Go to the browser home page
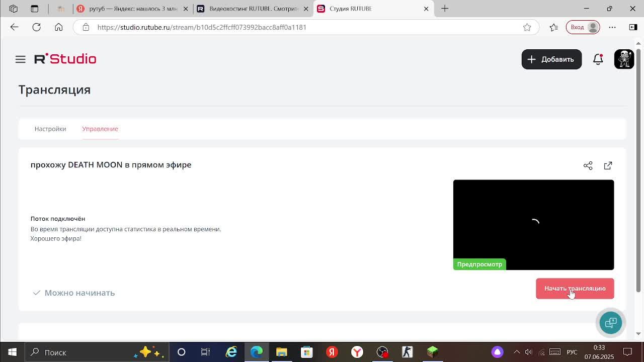The image size is (644, 362). (x=59, y=27)
